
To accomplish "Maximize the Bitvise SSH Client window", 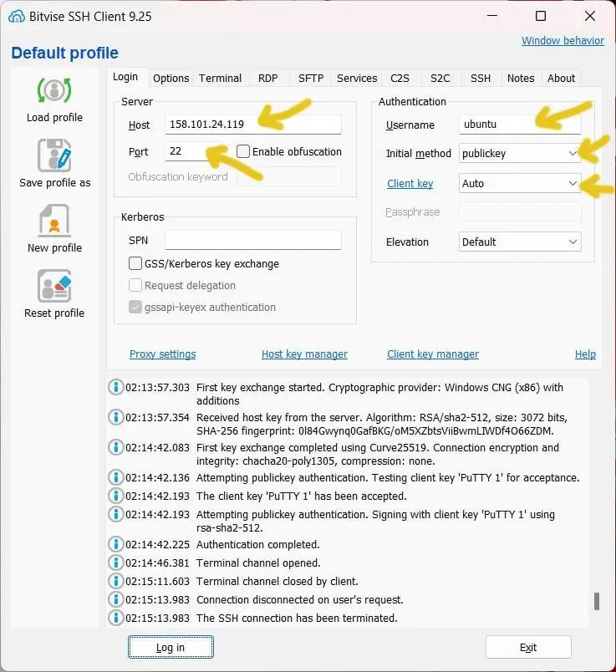I will (541, 16).
